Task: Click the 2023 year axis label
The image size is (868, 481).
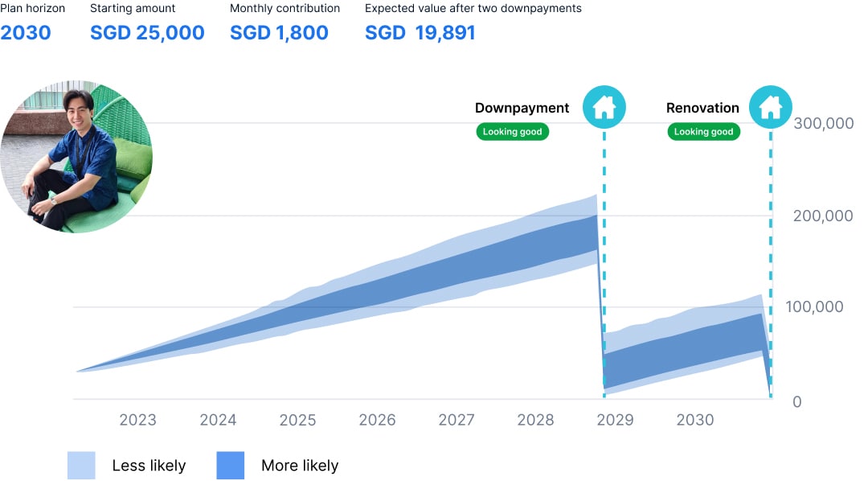Action: (x=137, y=420)
